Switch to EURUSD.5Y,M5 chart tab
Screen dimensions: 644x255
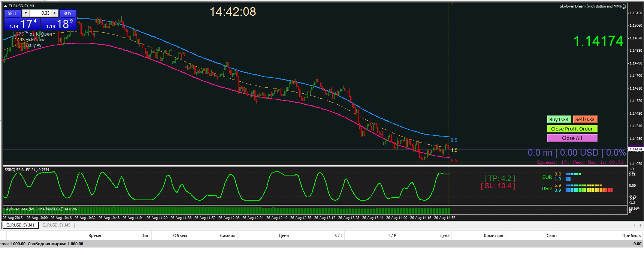[x=56, y=225]
